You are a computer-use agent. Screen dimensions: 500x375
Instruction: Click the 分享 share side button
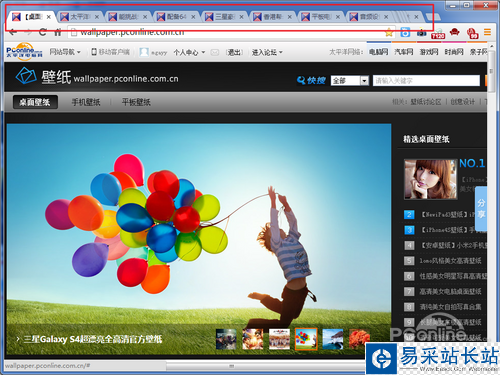[481, 209]
